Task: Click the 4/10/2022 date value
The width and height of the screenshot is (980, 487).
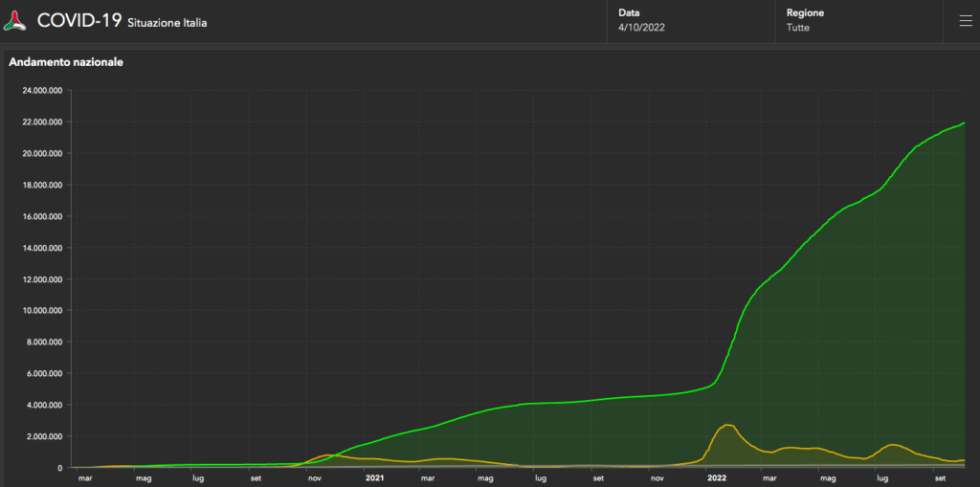Action: point(641,28)
